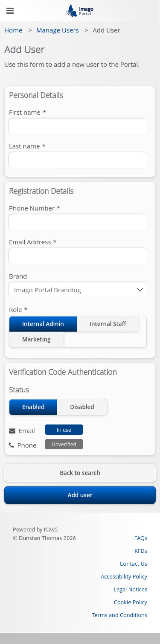
Task: Click the Status label
Action: [19, 390]
